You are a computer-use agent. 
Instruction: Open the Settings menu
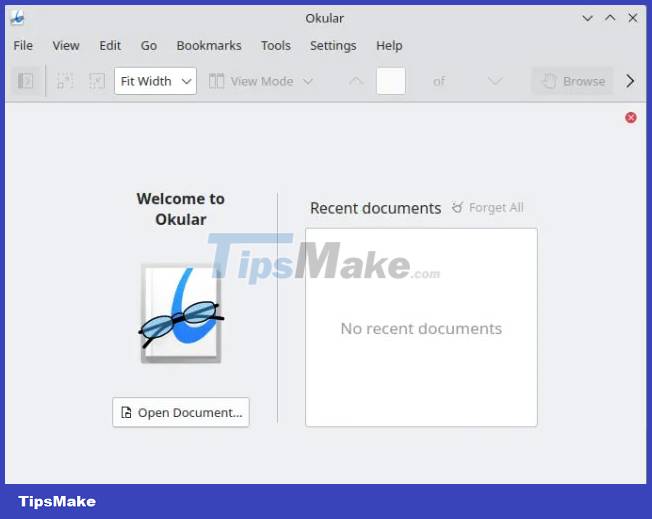333,45
